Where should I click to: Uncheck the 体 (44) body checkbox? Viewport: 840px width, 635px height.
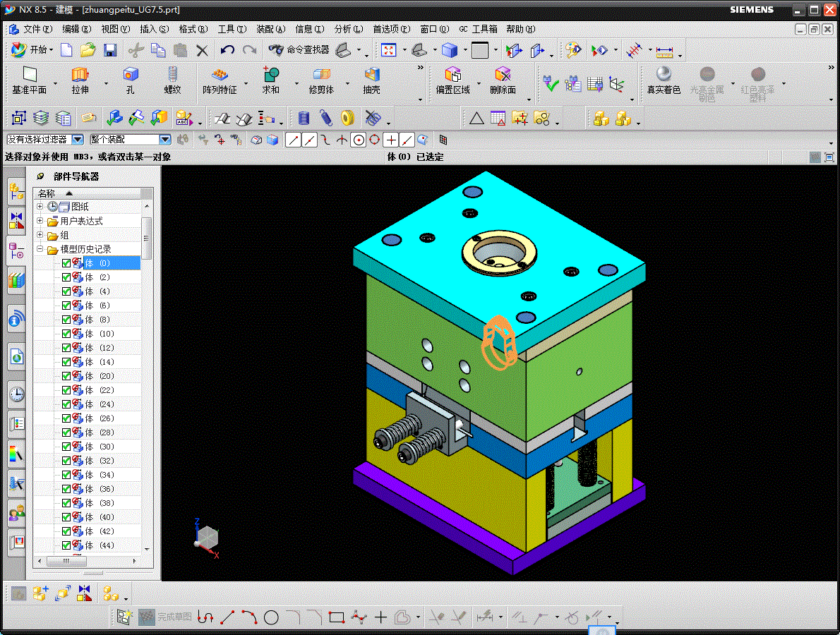(66, 545)
